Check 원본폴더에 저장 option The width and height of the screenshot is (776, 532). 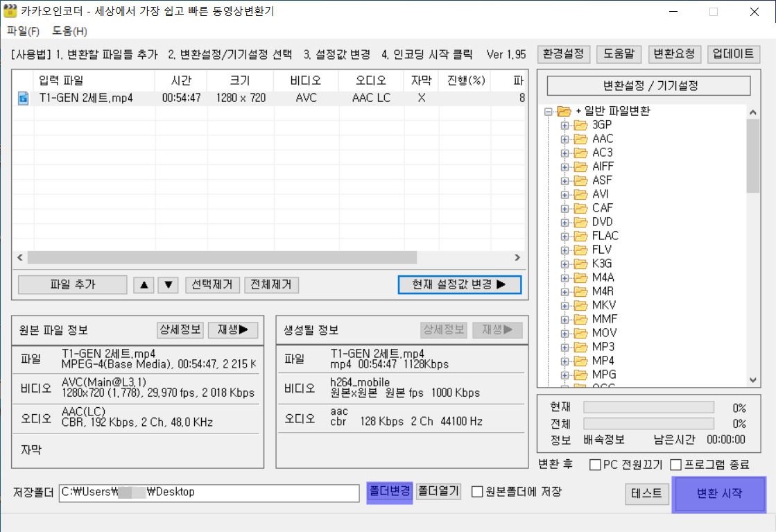477,492
